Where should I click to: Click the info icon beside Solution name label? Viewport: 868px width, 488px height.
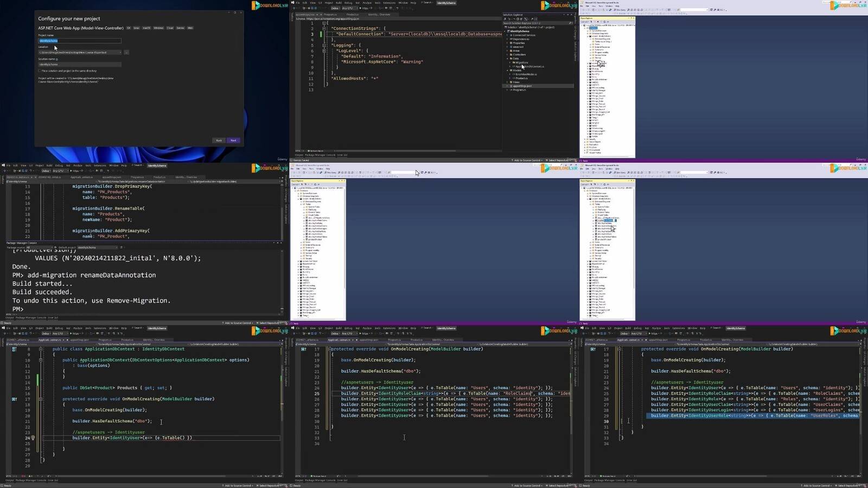57,59
